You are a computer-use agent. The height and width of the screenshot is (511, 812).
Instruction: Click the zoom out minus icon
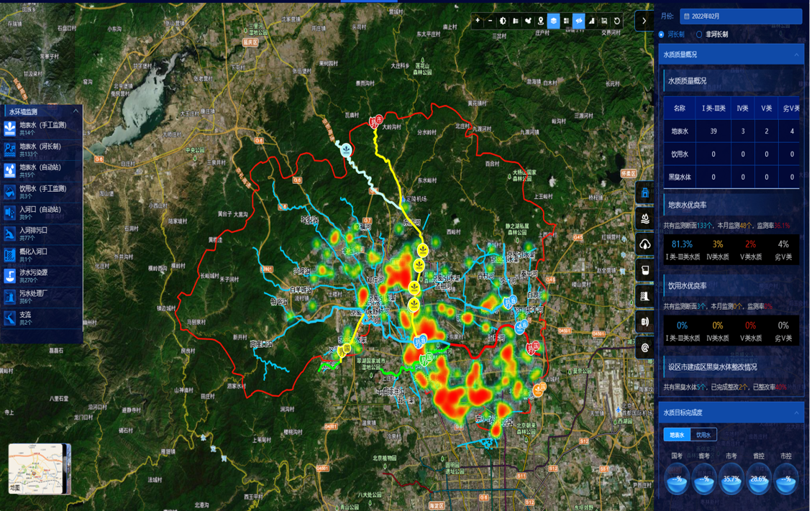point(491,21)
